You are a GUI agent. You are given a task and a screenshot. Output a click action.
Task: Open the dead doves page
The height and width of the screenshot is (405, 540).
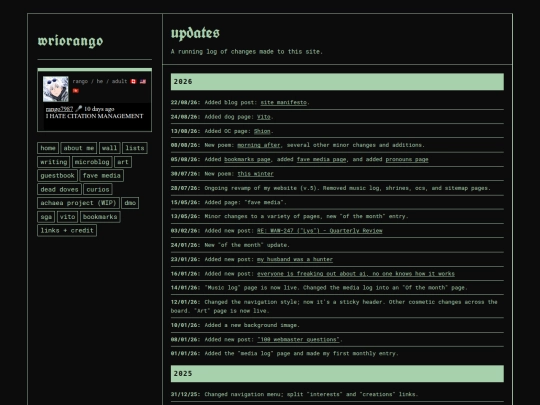59,189
